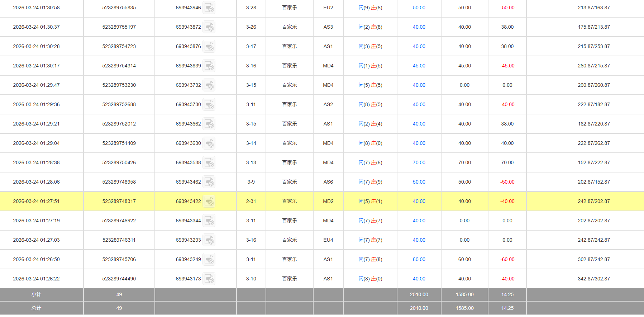Image resolution: width=644 pixels, height=317 pixels.
Task: Click the 小计 subtotal row label
Action: pyautogui.click(x=36, y=294)
